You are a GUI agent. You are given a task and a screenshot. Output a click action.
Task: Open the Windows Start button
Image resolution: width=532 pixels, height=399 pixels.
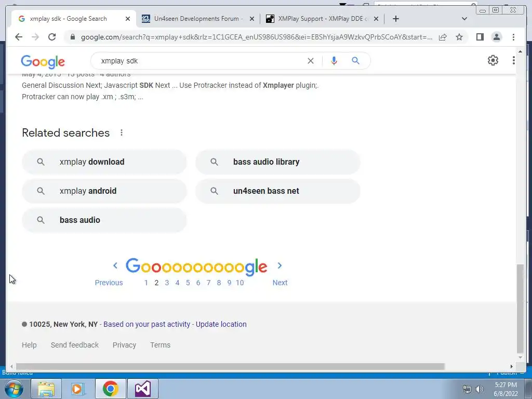[x=14, y=389]
